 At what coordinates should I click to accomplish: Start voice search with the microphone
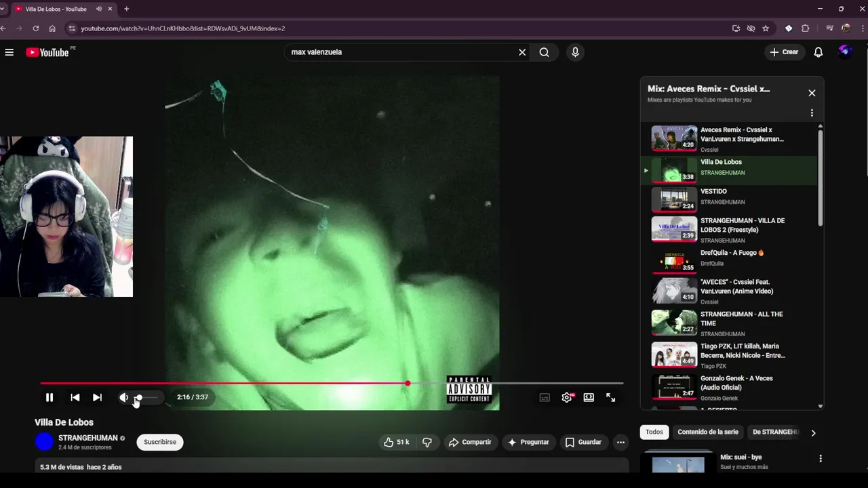click(x=575, y=52)
